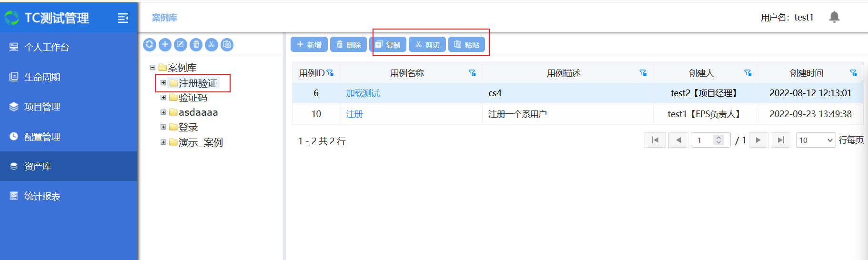Click the 粘贴 button
This screenshot has height=260, width=868.
pyautogui.click(x=466, y=44)
